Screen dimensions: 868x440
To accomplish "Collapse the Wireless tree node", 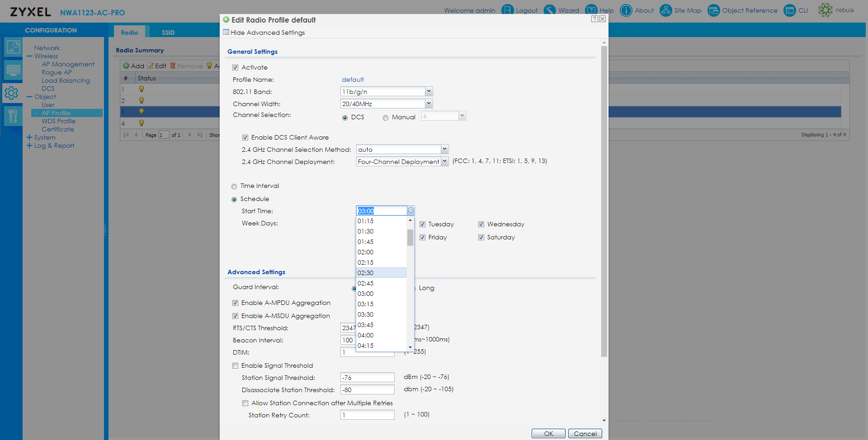I will coord(29,56).
